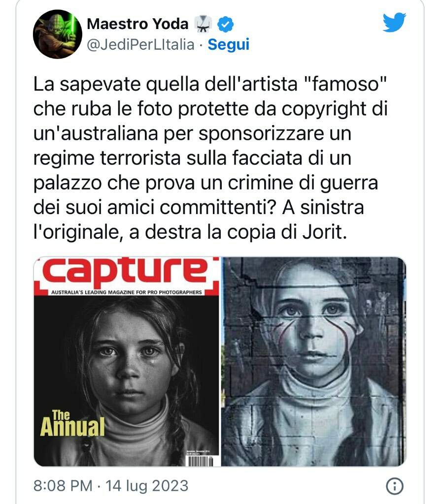440x504 pixels.
Task: Click the barcode on the magazine cover
Action: click(200, 461)
